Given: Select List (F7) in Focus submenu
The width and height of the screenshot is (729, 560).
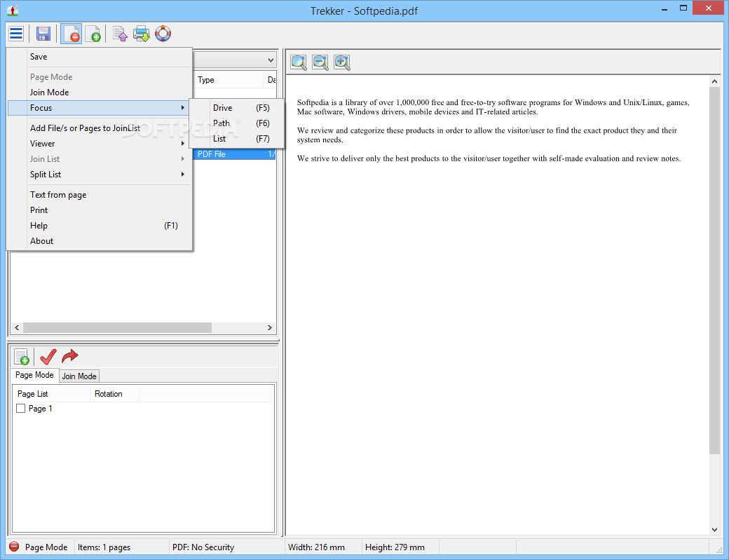Looking at the screenshot, I should [237, 139].
